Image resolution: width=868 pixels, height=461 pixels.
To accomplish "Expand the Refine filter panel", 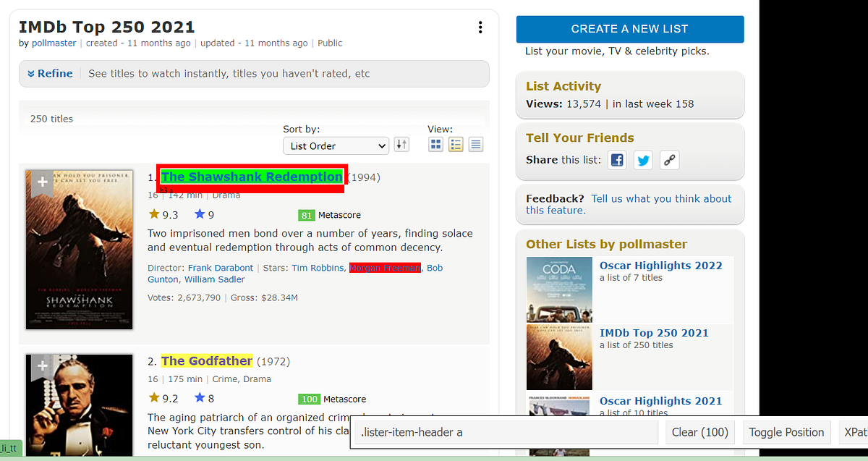I will pyautogui.click(x=49, y=73).
